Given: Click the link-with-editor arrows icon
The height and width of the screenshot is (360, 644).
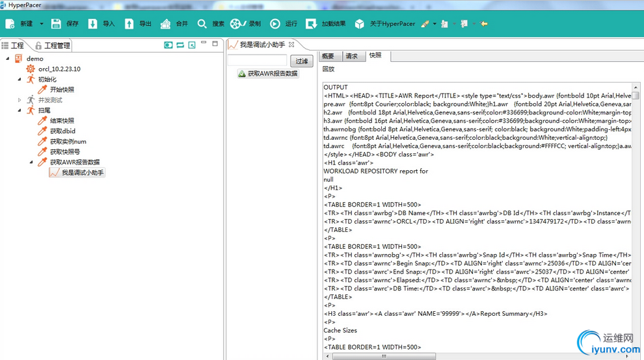Looking at the screenshot, I should point(180,45).
